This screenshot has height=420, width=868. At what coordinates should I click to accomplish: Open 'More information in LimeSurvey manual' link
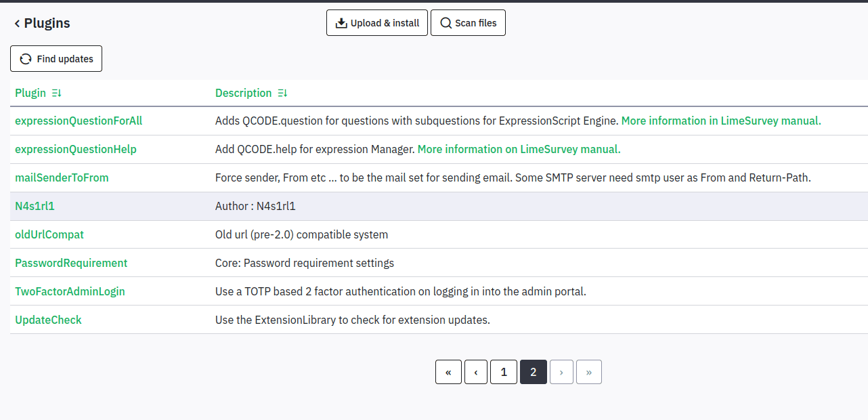tap(721, 121)
